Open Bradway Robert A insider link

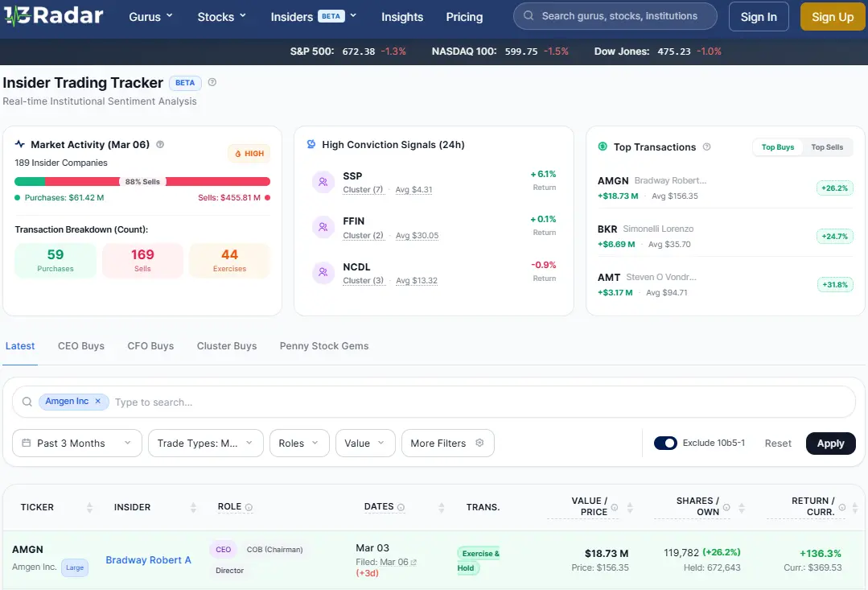pos(149,560)
